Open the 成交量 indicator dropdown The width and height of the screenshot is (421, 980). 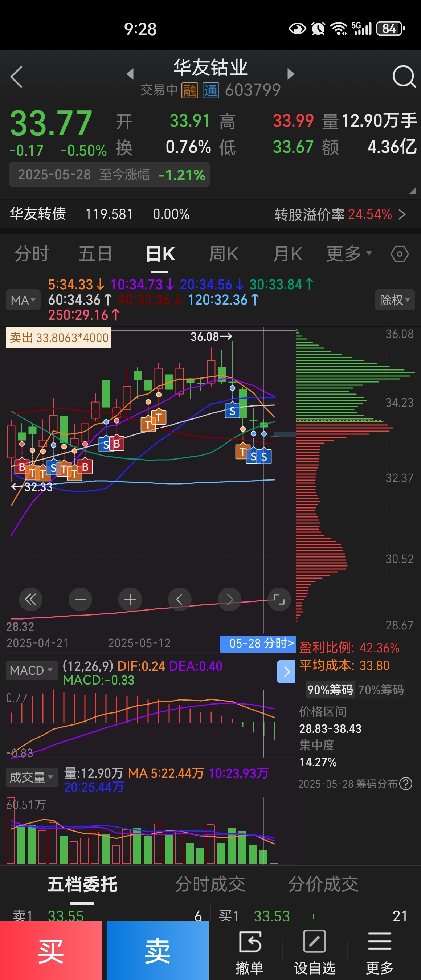tap(32, 777)
